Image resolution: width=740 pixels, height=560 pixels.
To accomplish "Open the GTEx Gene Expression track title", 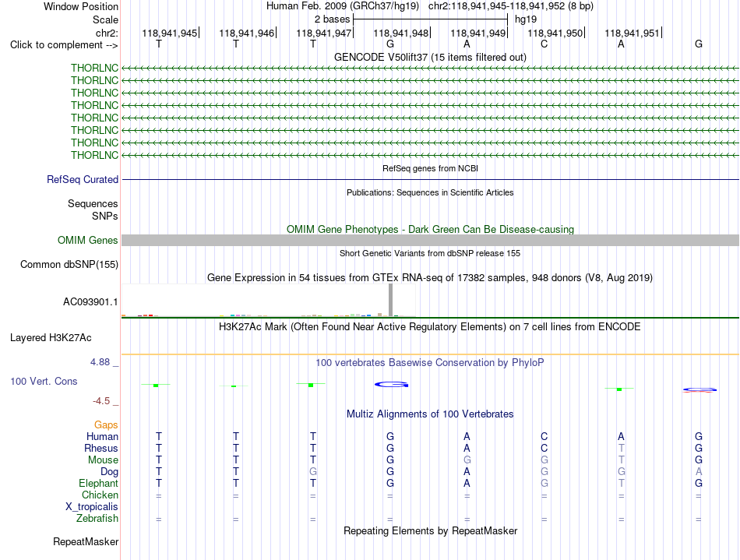I will (430, 278).
